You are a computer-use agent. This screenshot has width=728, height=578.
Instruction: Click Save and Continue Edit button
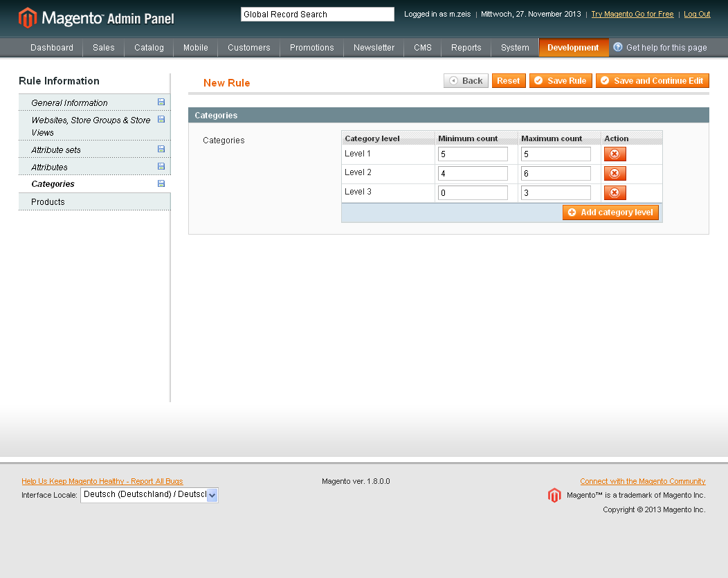click(653, 81)
